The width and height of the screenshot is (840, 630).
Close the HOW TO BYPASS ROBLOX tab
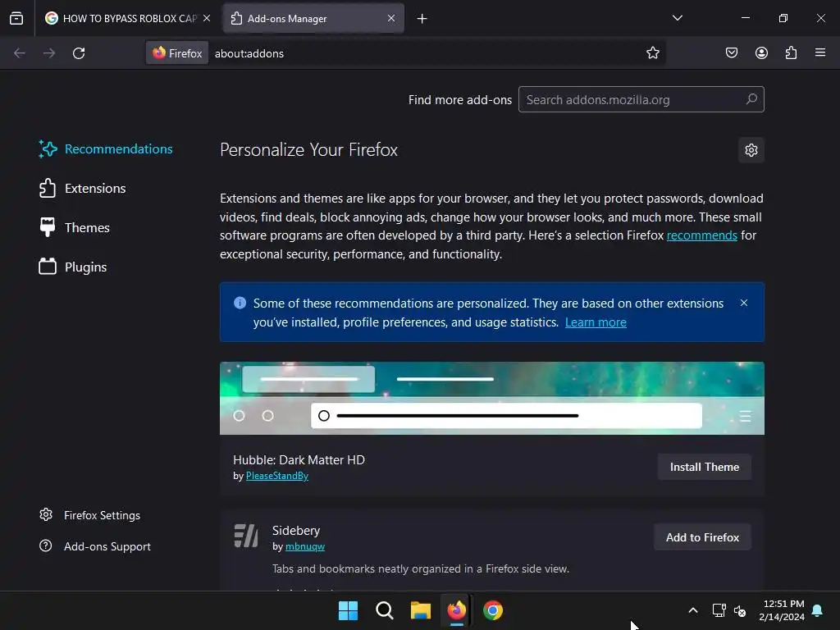tap(207, 18)
